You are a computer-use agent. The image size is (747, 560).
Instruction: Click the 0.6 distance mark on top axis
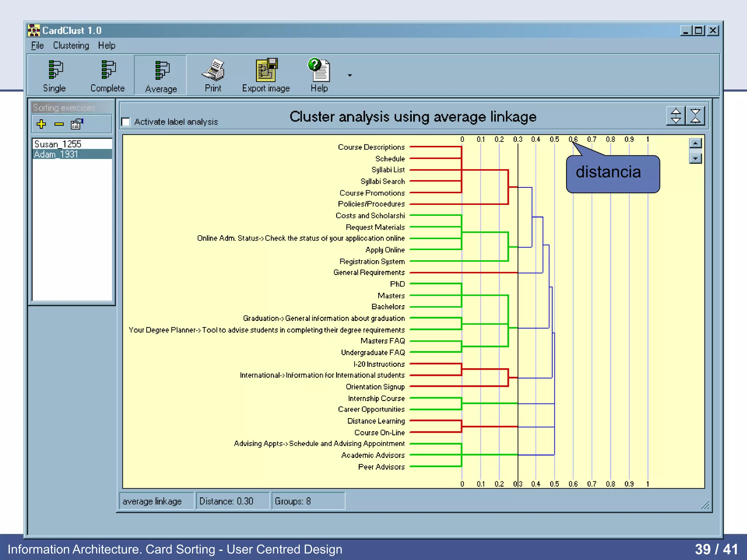(x=573, y=139)
